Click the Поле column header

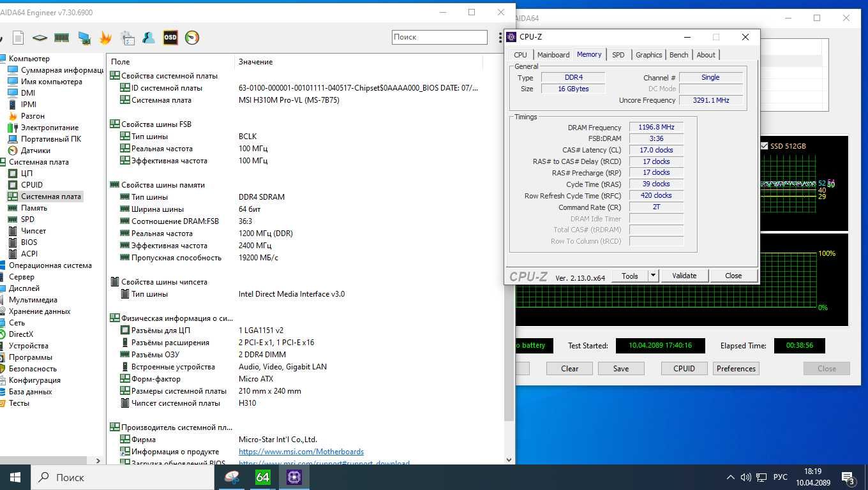pyautogui.click(x=170, y=62)
